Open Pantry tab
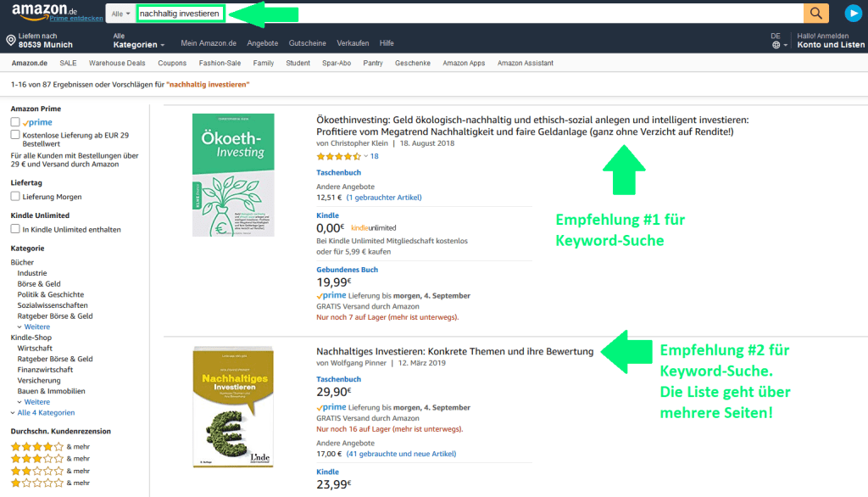This screenshot has height=497, width=868. click(x=373, y=63)
